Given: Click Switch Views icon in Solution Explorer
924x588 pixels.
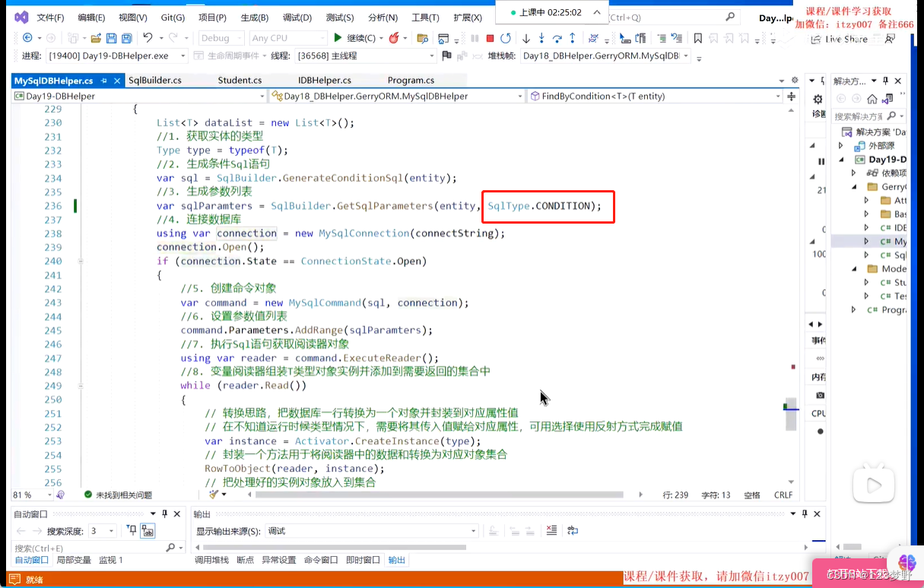Looking at the screenshot, I should (x=887, y=99).
